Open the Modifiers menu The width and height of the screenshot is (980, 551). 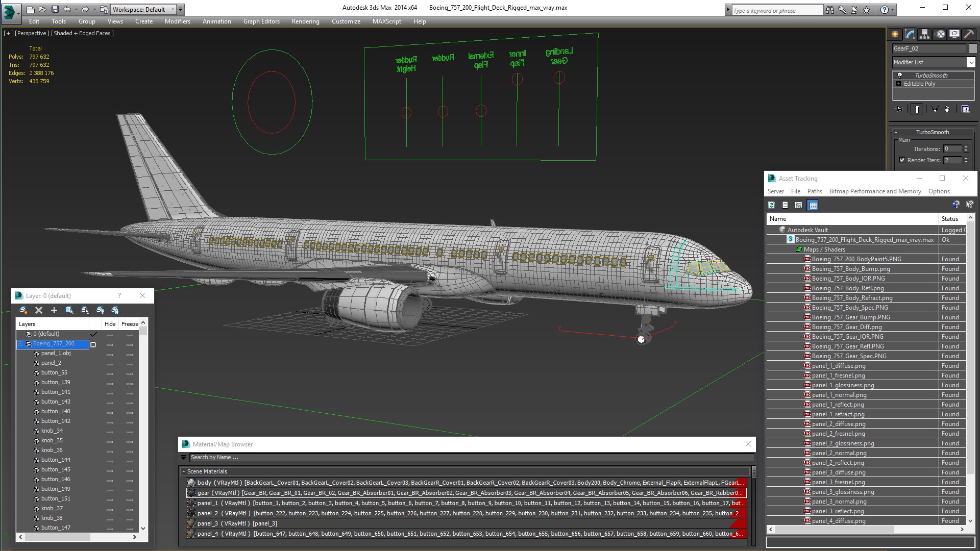tap(178, 21)
